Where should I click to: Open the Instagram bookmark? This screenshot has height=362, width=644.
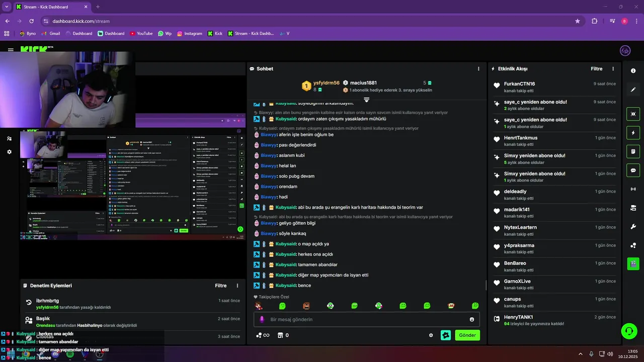190,34
